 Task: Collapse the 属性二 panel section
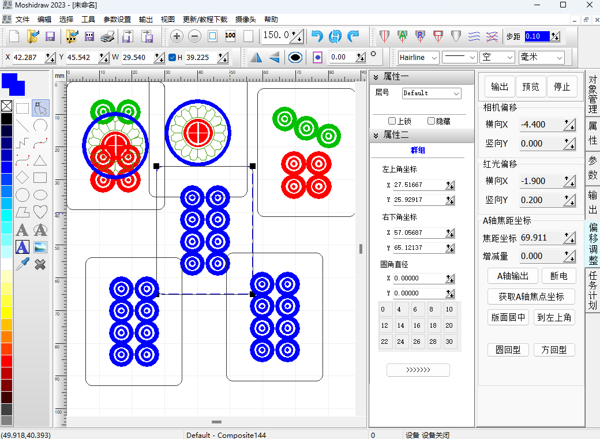pos(376,134)
